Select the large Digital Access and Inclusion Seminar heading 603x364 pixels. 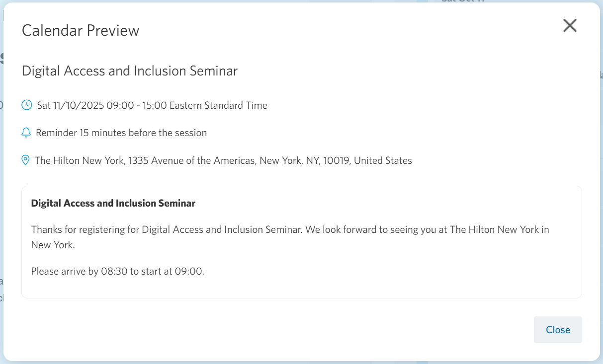(130, 71)
